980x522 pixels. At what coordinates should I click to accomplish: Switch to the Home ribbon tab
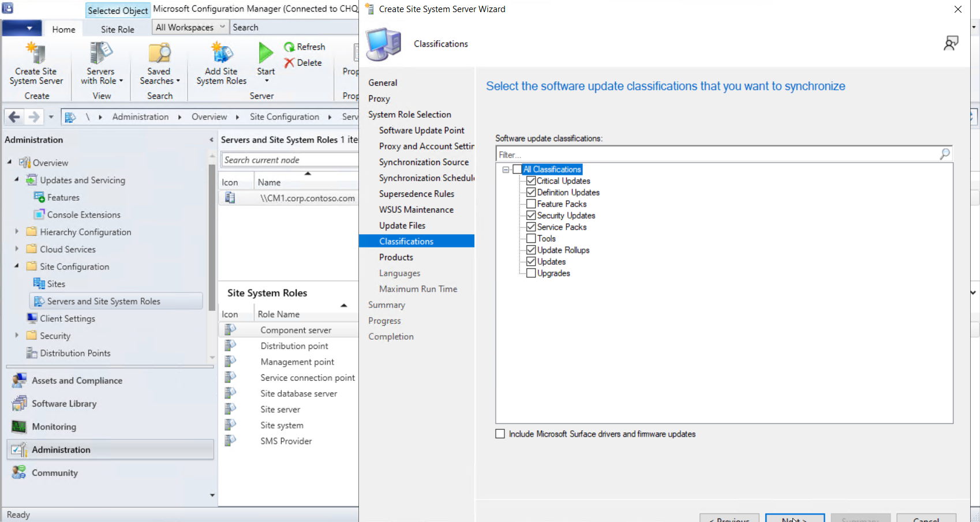(x=63, y=29)
